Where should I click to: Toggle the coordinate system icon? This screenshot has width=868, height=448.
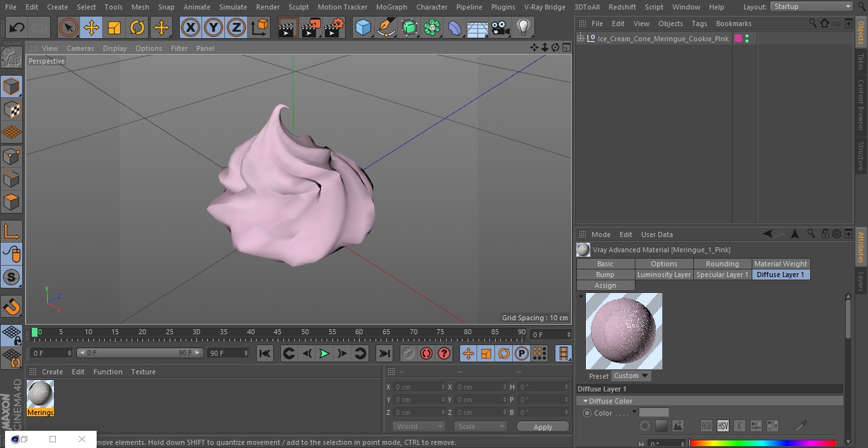(x=260, y=28)
